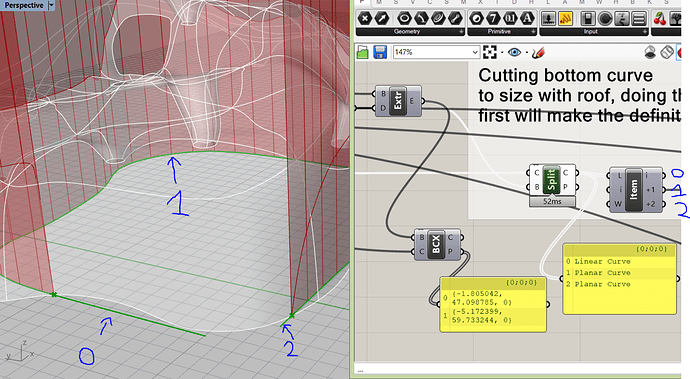Pick the Value List input icon
This screenshot has height=379, width=690.
click(639, 18)
